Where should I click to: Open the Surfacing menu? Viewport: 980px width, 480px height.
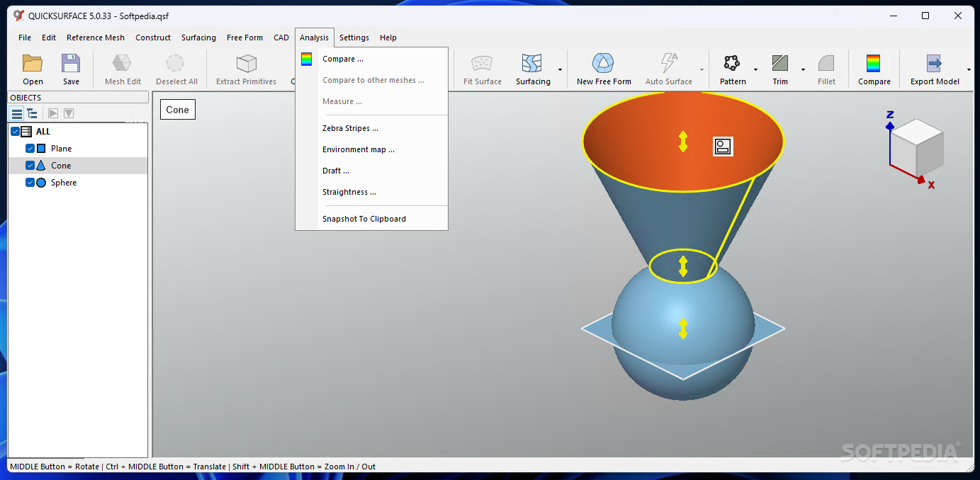coord(198,38)
